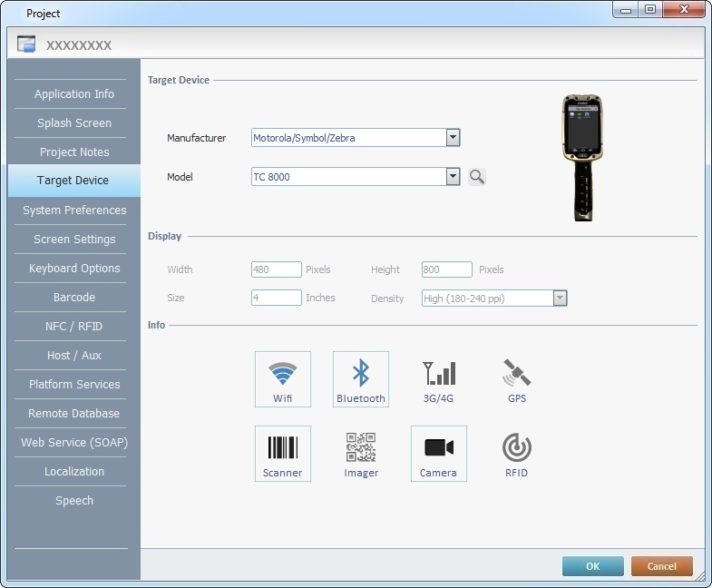712x588 pixels.
Task: Go to Keyboard Options in sidebar
Action: pos(74,269)
